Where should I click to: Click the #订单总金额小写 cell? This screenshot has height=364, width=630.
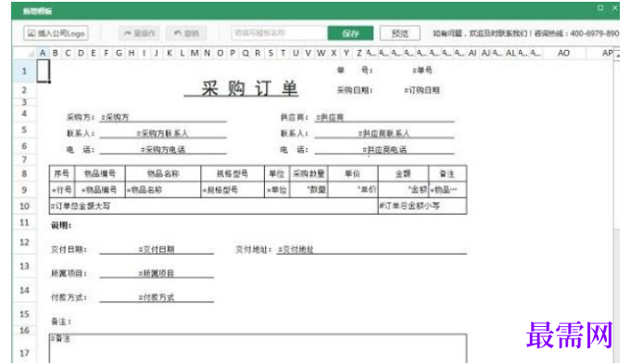[422, 206]
